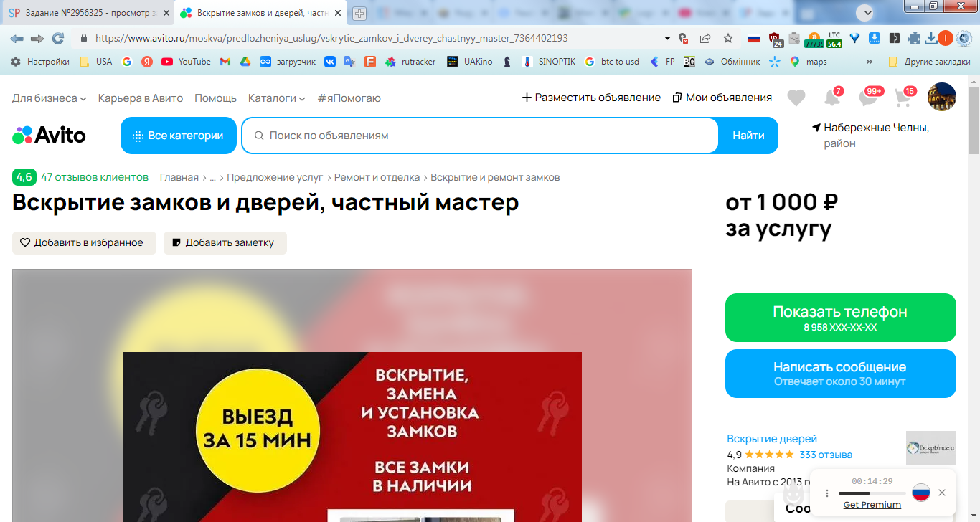980x522 pixels.
Task: Click «Показать телефон» green button
Action: click(x=841, y=318)
